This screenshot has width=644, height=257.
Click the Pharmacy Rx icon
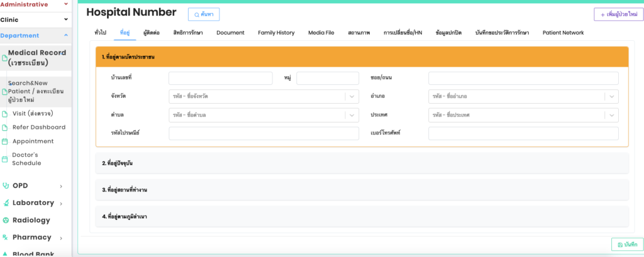6,237
